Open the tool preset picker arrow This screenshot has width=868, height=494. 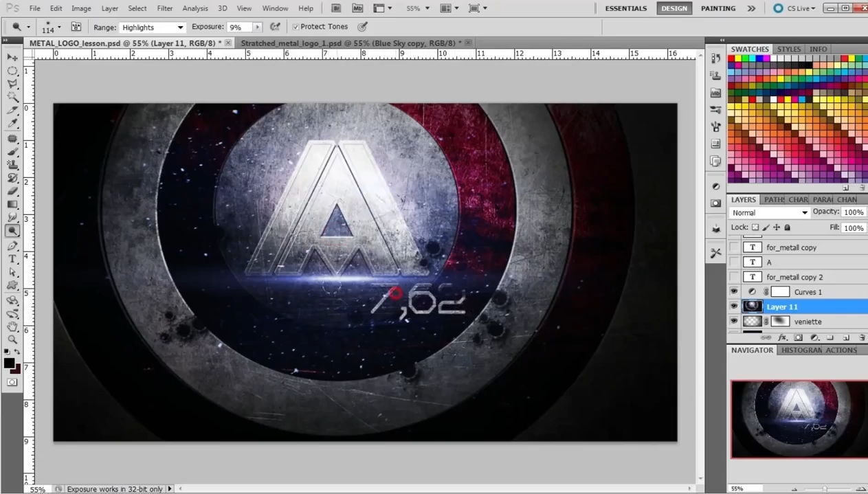click(x=29, y=27)
